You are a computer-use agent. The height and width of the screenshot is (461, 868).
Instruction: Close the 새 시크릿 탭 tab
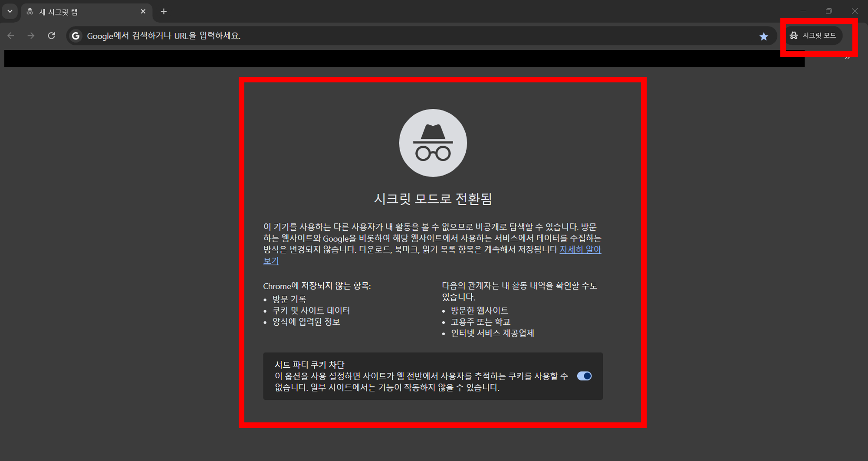[x=143, y=12]
